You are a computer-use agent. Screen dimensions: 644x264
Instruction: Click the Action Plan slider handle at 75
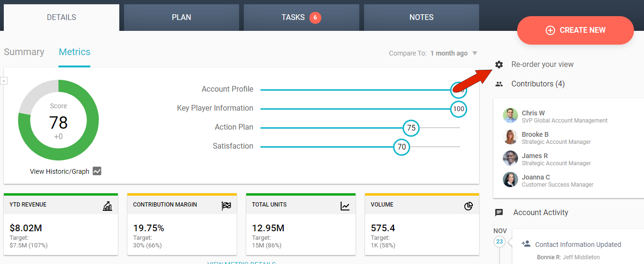[411, 128]
